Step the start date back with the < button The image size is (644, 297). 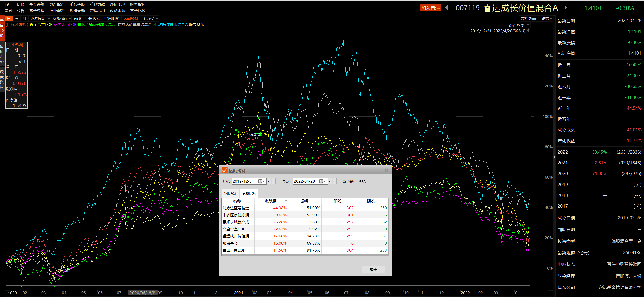(269, 181)
